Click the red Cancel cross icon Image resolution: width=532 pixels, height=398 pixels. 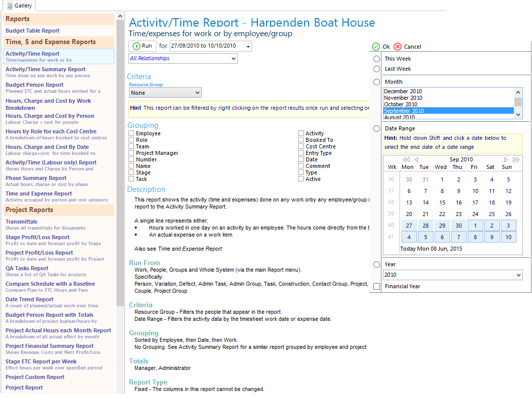coord(397,47)
